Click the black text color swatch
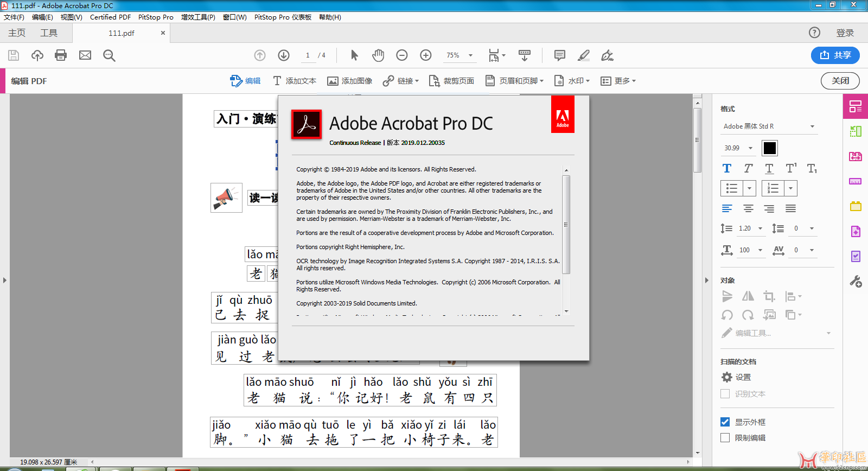 (770, 148)
